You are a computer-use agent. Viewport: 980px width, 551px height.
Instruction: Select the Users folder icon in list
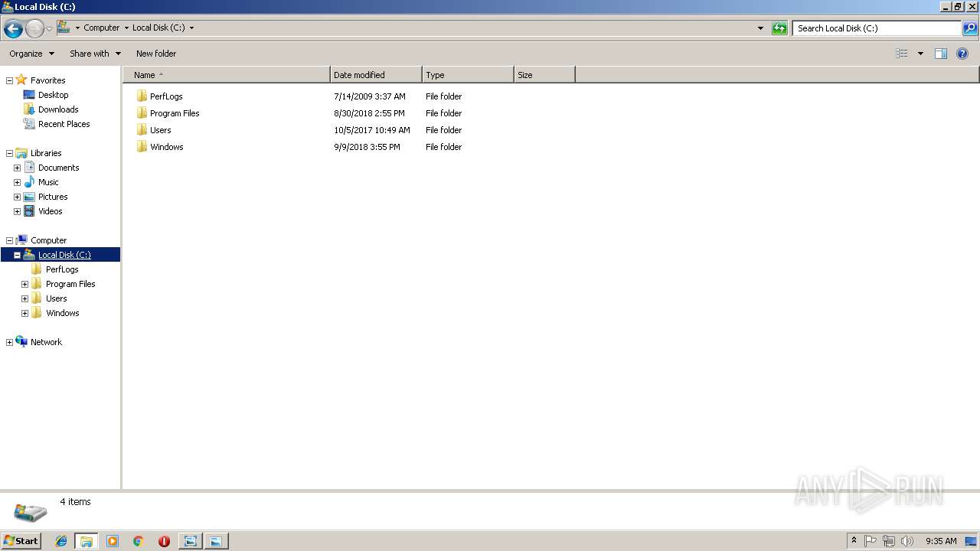click(x=142, y=130)
